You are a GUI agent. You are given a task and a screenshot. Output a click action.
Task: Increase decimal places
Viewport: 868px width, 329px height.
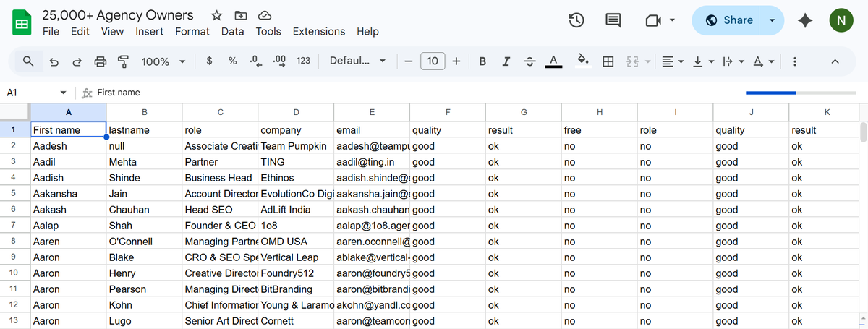[279, 61]
